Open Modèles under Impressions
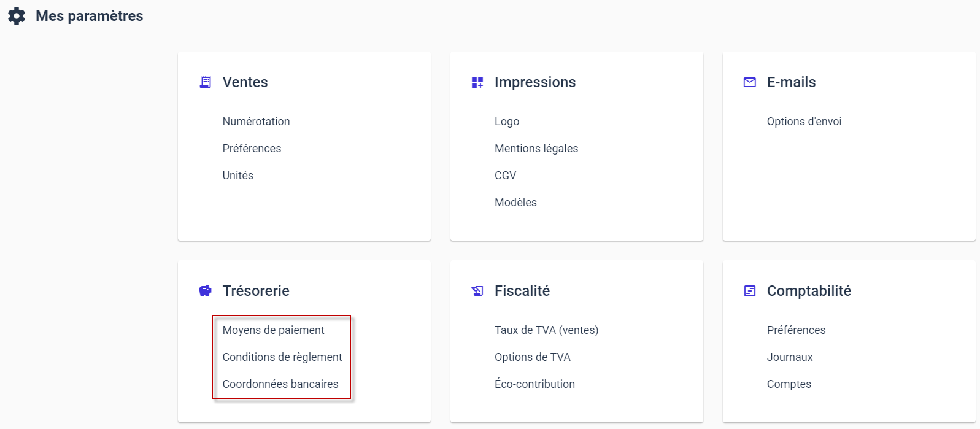Screen dimensions: 980x429 515,203
